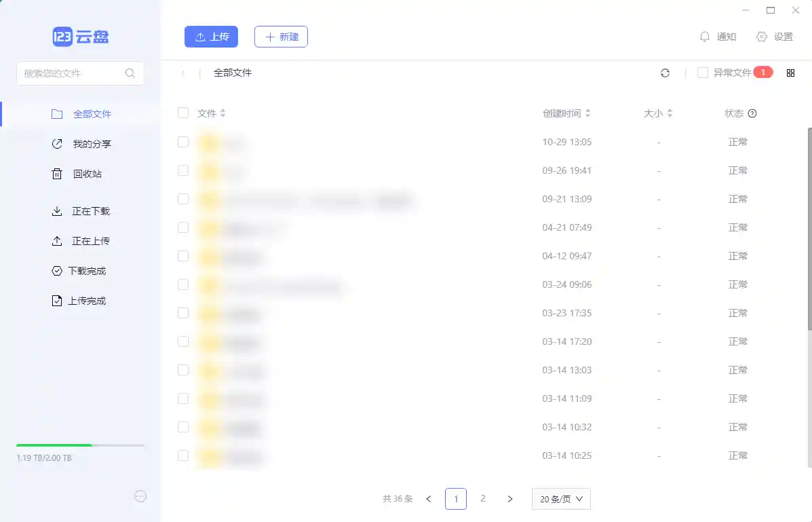Click the refresh file list icon

pos(665,73)
